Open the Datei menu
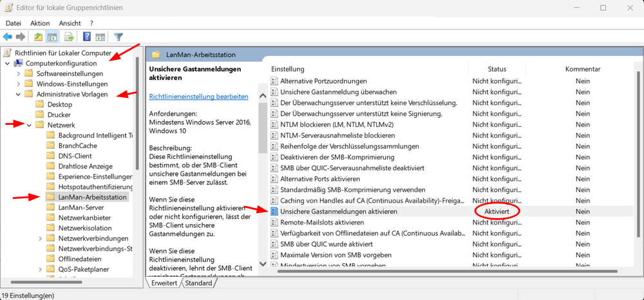This screenshot has height=300, width=644. pyautogui.click(x=13, y=23)
